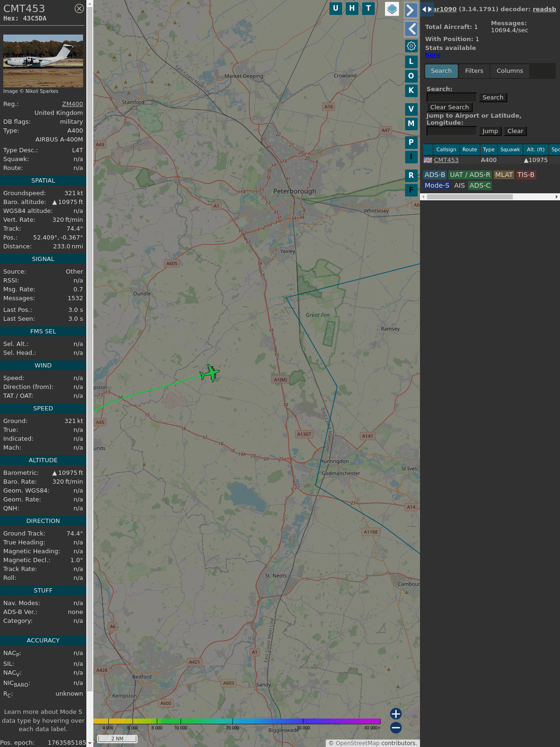Image resolution: width=560 pixels, height=747 pixels.
Task: Toggle the I map button
Action: (411, 156)
